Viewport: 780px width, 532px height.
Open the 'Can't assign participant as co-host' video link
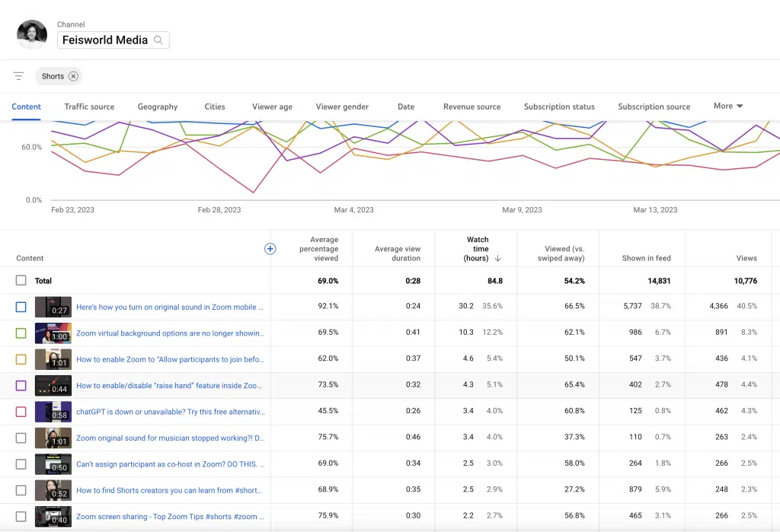171,464
